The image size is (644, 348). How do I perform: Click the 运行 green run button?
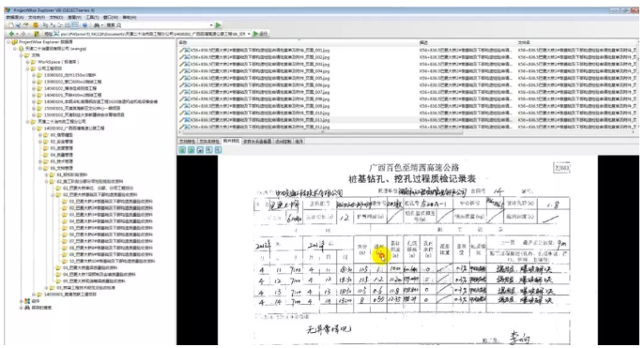260,34
